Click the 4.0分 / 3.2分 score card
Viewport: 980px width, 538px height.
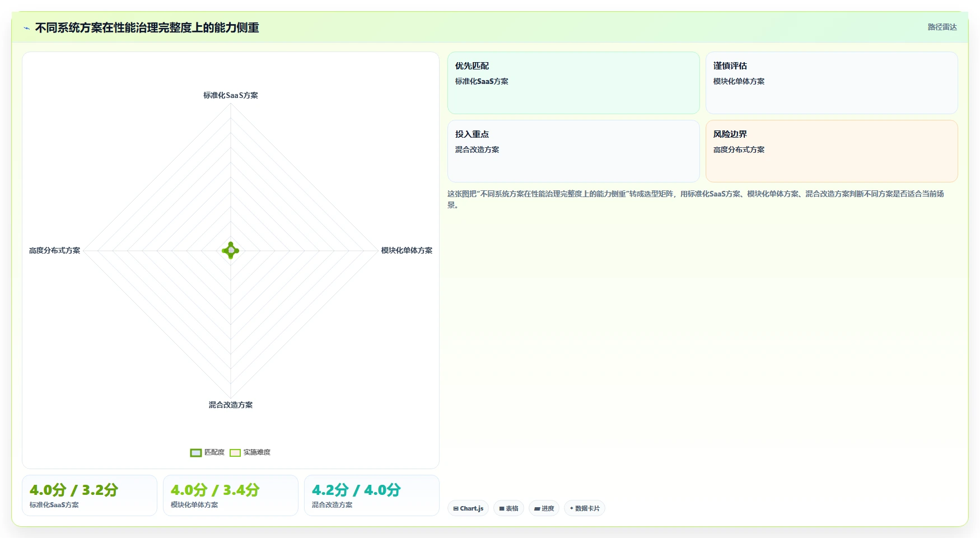click(90, 495)
